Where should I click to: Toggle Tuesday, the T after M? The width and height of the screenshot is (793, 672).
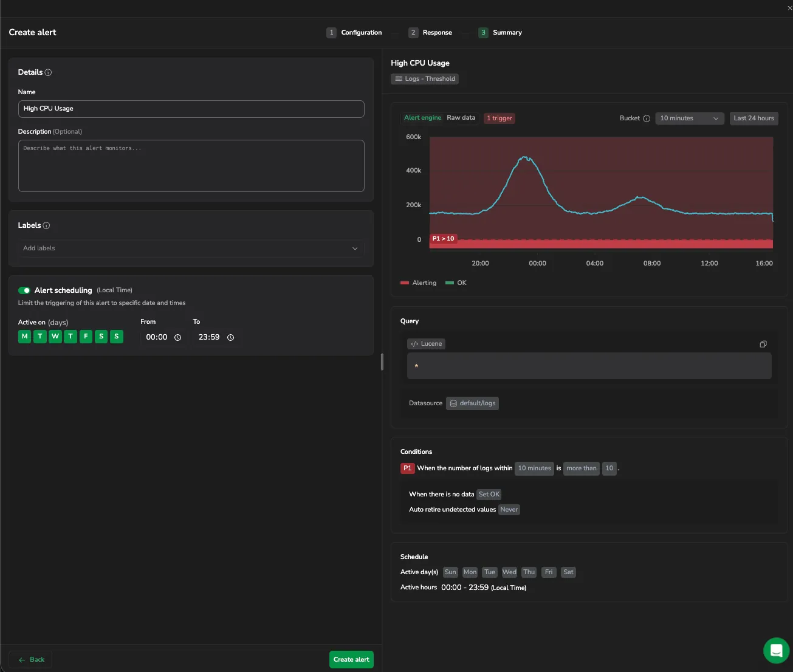(40, 337)
